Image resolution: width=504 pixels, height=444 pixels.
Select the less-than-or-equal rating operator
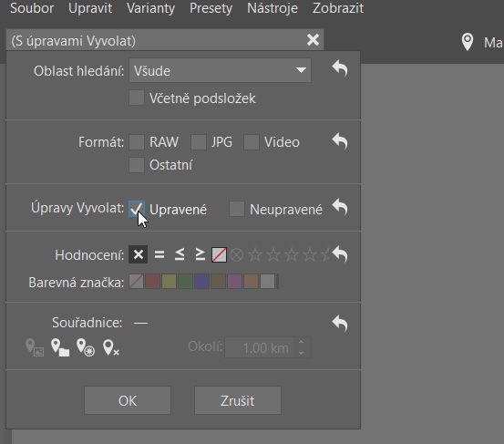click(x=180, y=254)
